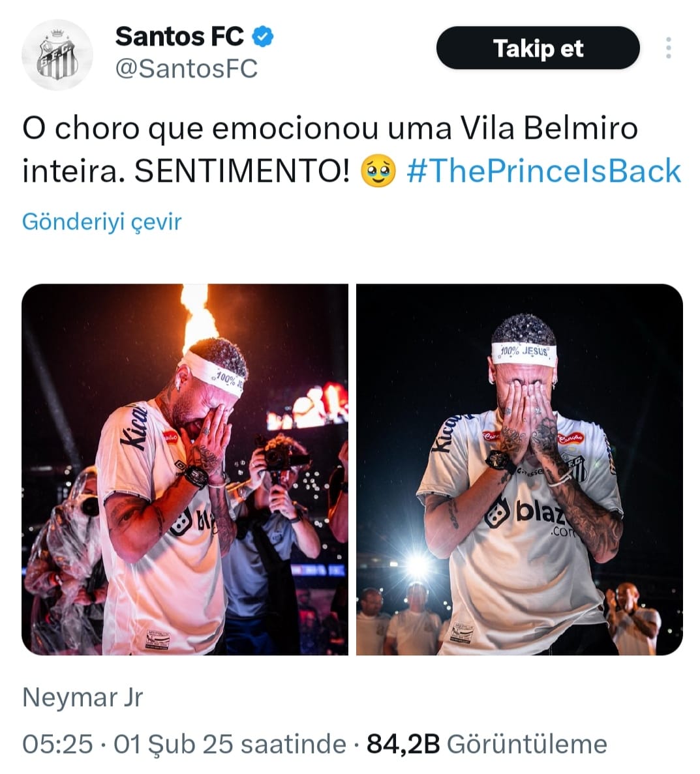Click the @SantosFC handle

[187, 68]
